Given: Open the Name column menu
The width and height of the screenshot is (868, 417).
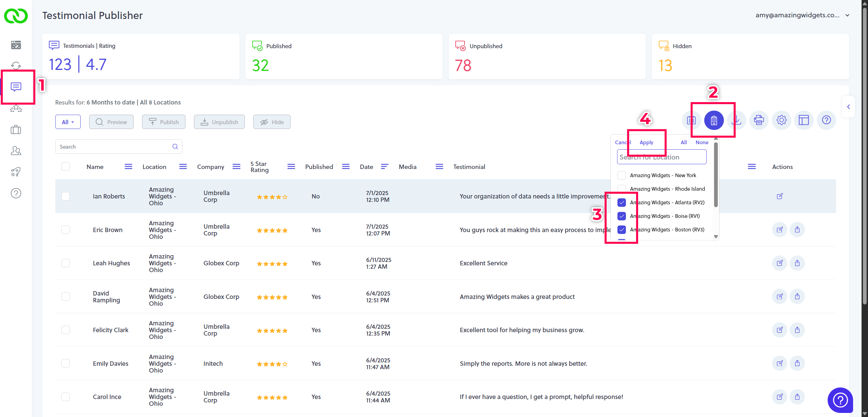Looking at the screenshot, I should (128, 167).
